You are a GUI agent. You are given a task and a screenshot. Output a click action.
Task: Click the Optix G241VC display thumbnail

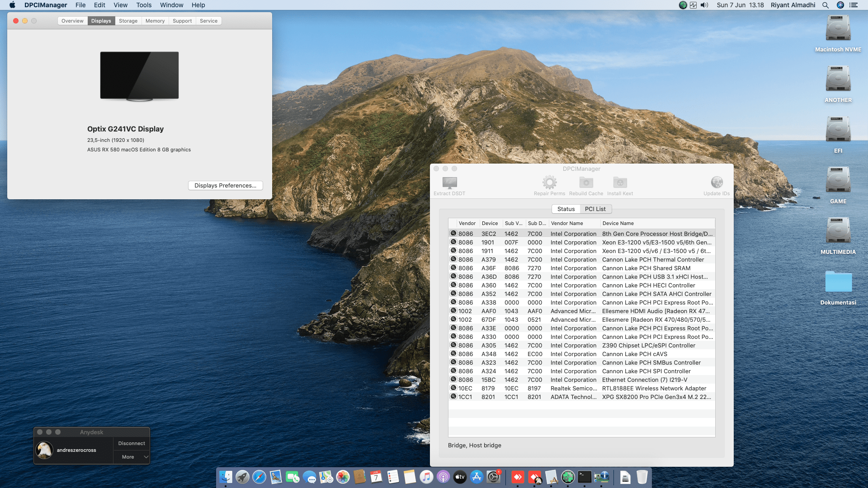pyautogui.click(x=139, y=76)
